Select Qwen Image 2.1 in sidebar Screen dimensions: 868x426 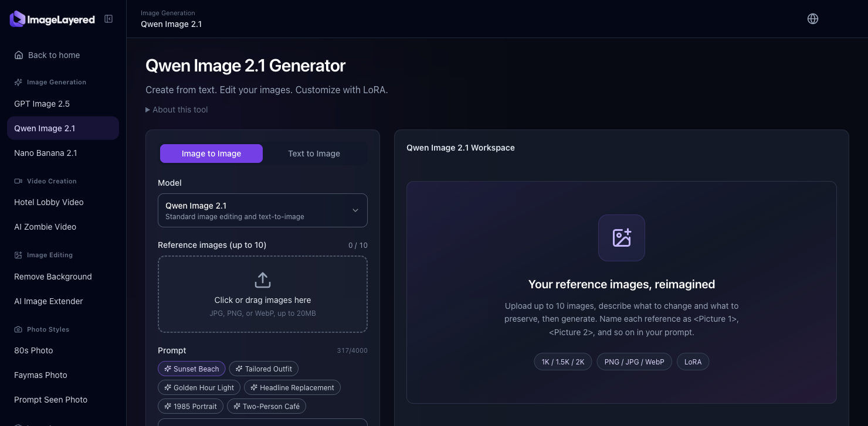63,128
